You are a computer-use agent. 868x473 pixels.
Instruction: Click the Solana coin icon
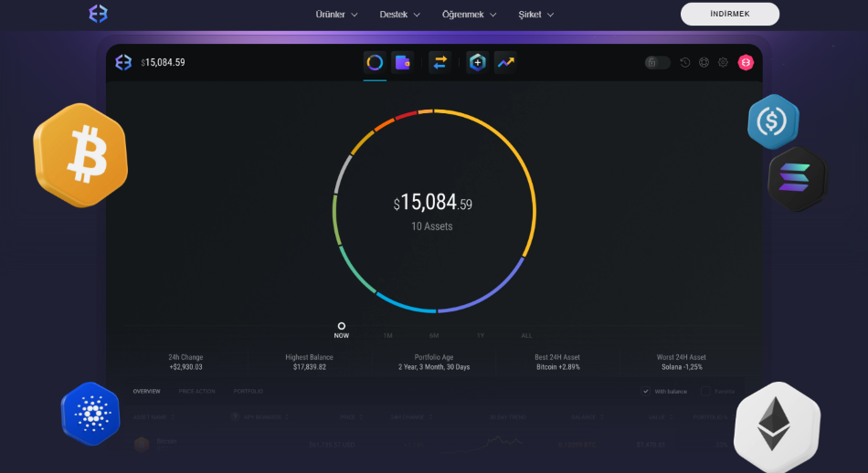pos(797,179)
